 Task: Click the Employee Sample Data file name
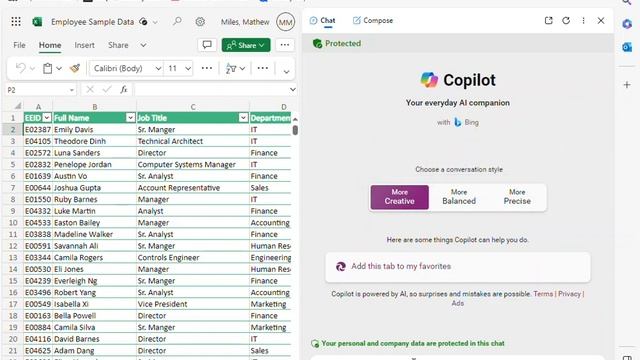click(x=92, y=22)
